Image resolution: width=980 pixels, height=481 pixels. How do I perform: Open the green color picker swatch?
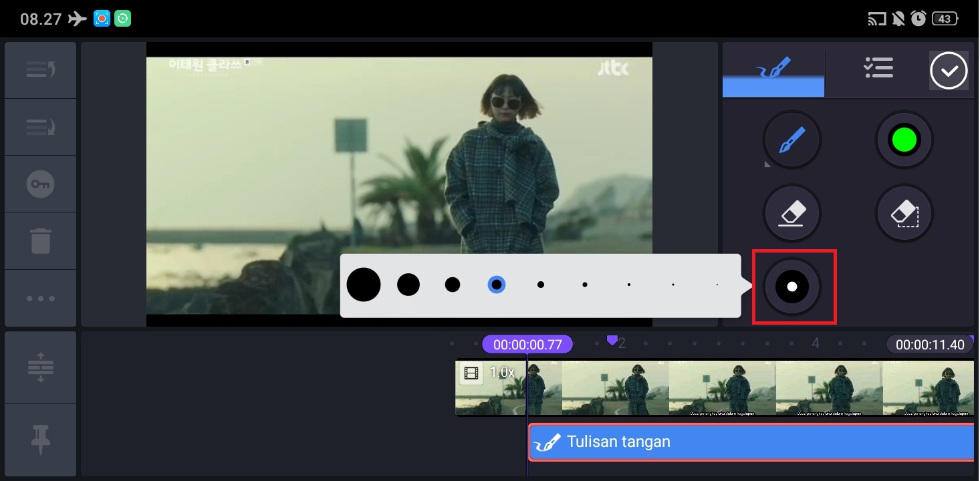click(904, 140)
